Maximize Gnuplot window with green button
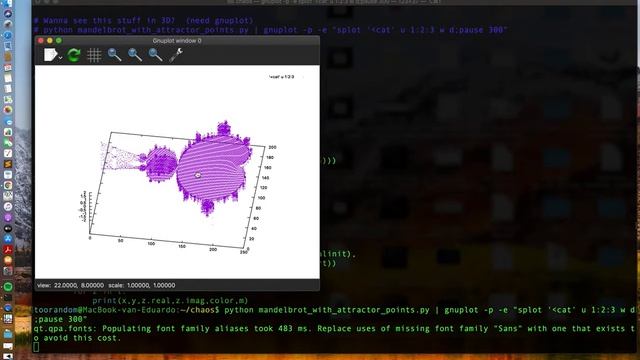The height and width of the screenshot is (360, 640). [58, 40]
